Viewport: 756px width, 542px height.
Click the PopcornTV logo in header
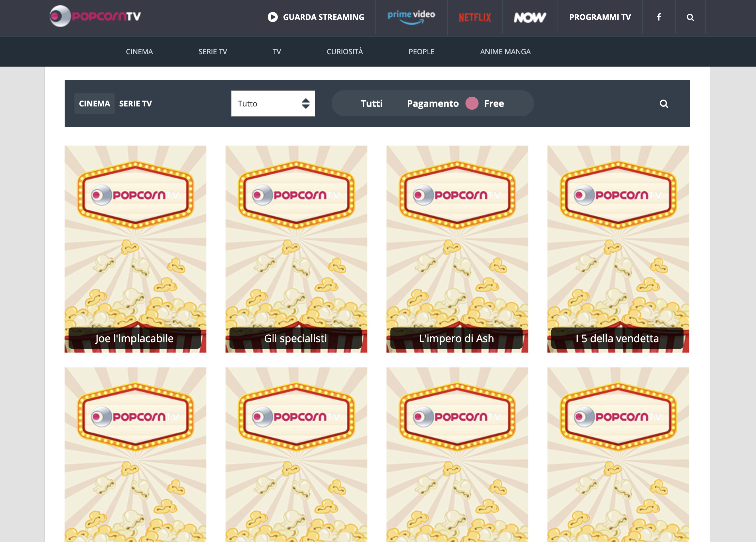(95, 16)
